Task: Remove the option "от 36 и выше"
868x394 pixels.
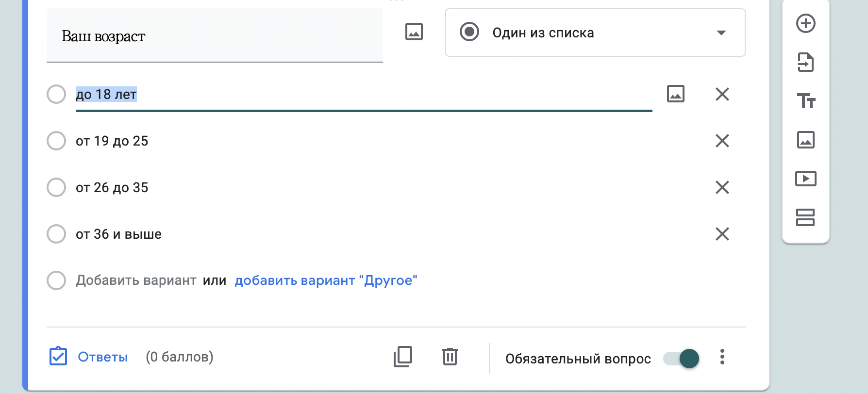Action: tap(722, 234)
